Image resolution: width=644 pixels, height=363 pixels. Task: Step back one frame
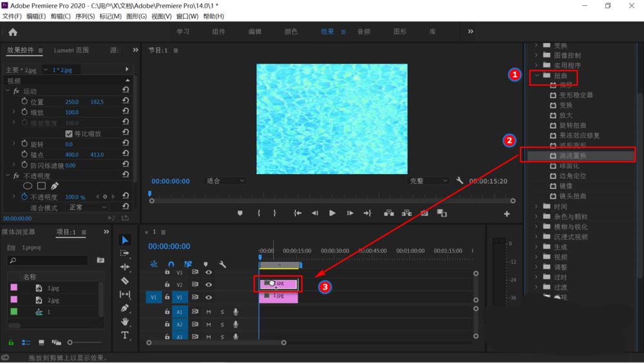click(315, 213)
